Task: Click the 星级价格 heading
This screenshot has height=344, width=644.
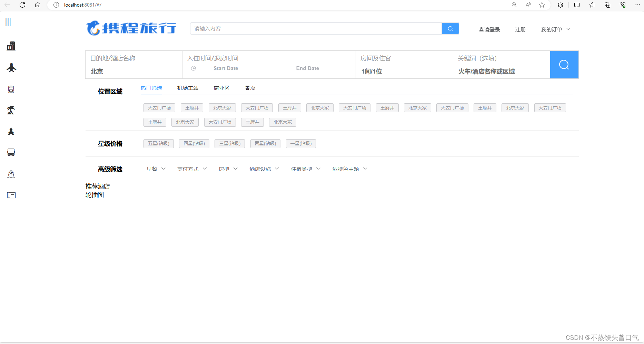Action: (x=110, y=144)
